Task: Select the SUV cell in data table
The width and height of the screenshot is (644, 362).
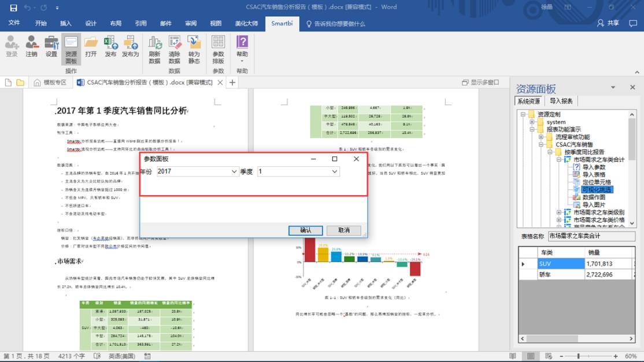Action: pyautogui.click(x=561, y=264)
